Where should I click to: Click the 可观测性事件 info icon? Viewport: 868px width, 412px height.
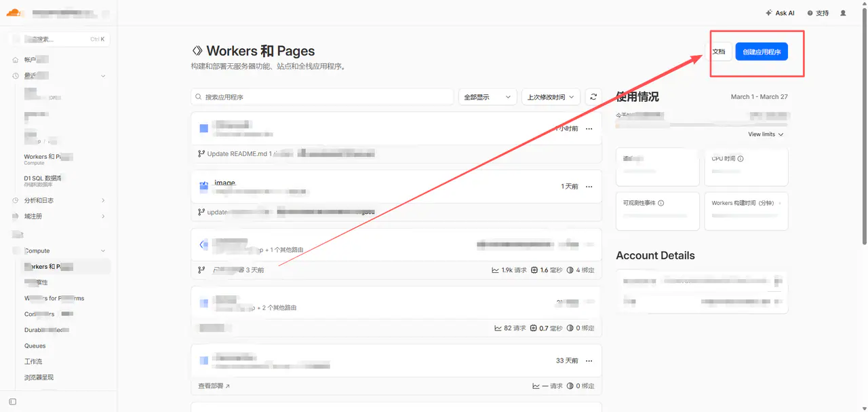pos(661,203)
